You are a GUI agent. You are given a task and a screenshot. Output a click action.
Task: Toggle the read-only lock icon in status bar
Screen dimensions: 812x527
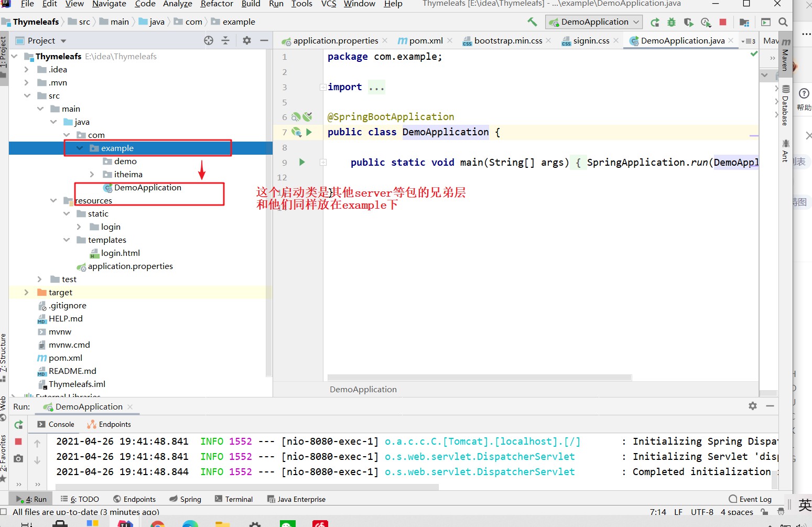tap(765, 512)
